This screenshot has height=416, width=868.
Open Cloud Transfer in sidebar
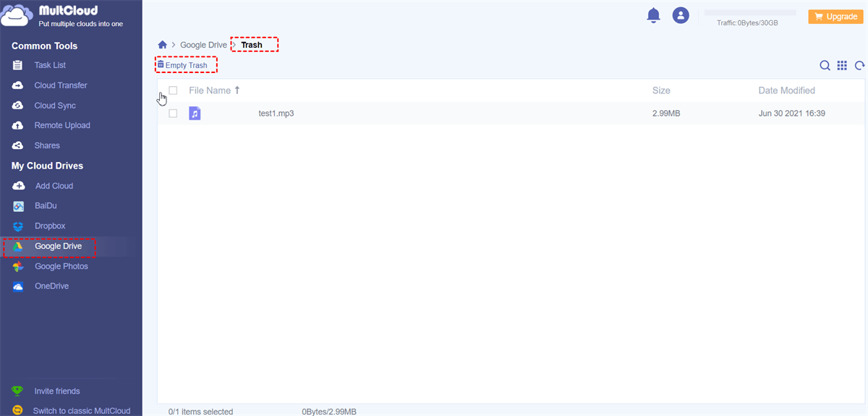coord(61,85)
